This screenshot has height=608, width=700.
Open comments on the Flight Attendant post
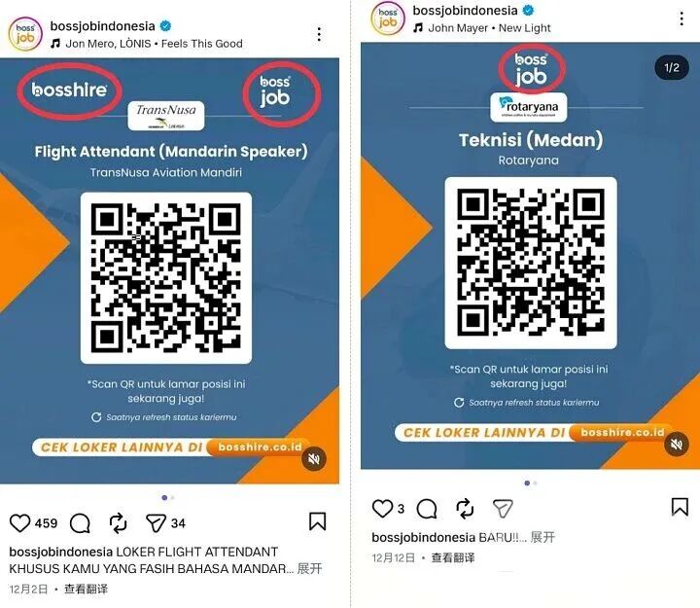tap(80, 523)
